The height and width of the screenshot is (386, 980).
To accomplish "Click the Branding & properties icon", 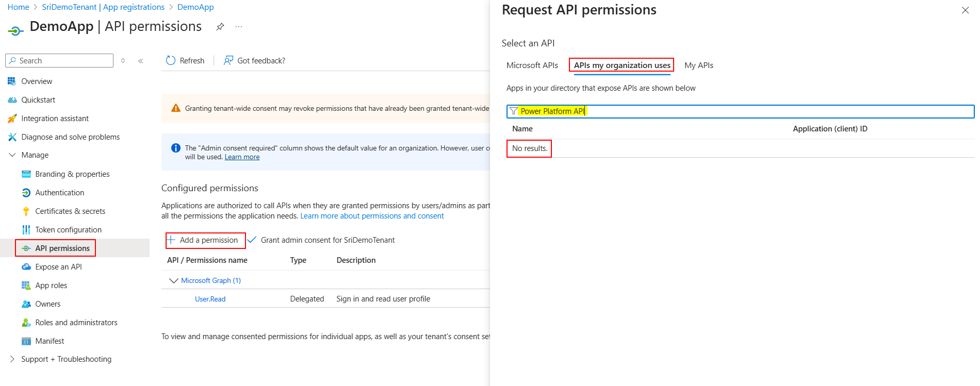I will tap(26, 174).
